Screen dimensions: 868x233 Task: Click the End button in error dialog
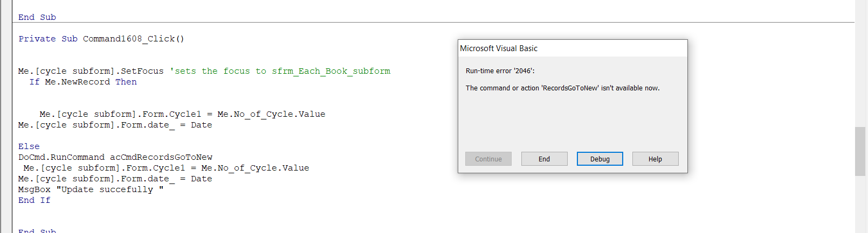pos(544,159)
